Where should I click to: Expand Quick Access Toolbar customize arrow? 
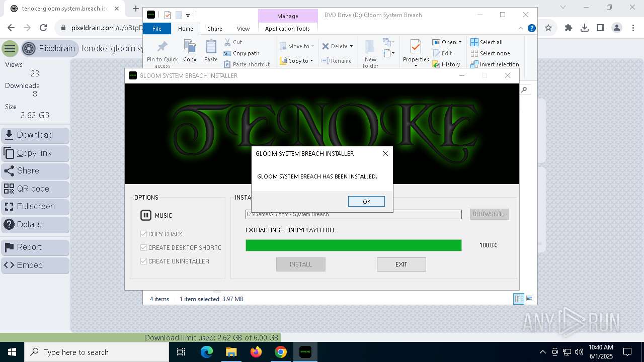tap(188, 15)
